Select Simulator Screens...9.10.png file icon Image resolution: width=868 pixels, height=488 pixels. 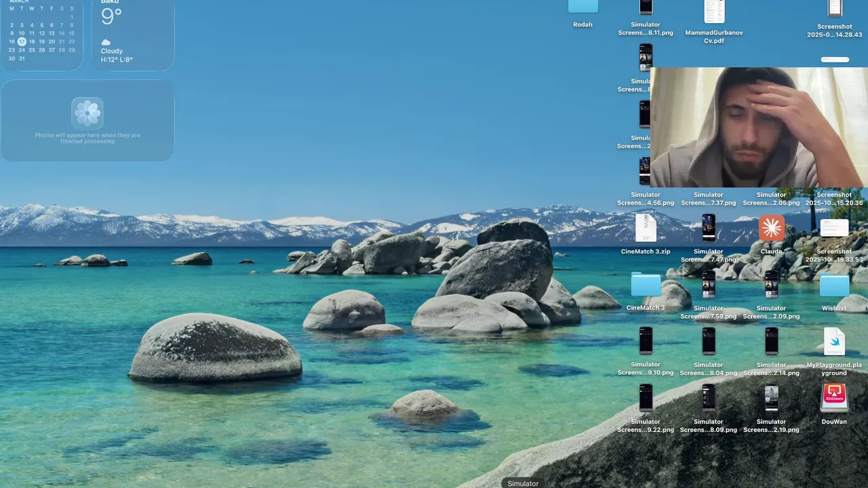coord(646,341)
